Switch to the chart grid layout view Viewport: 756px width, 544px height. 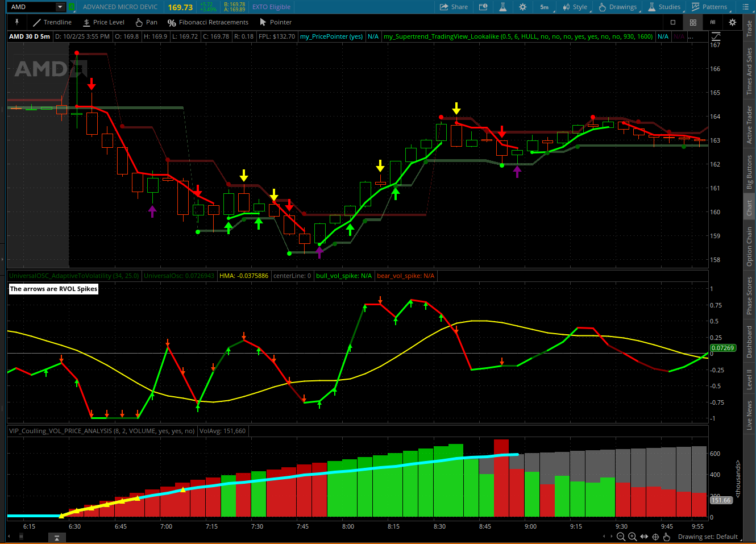(x=693, y=22)
